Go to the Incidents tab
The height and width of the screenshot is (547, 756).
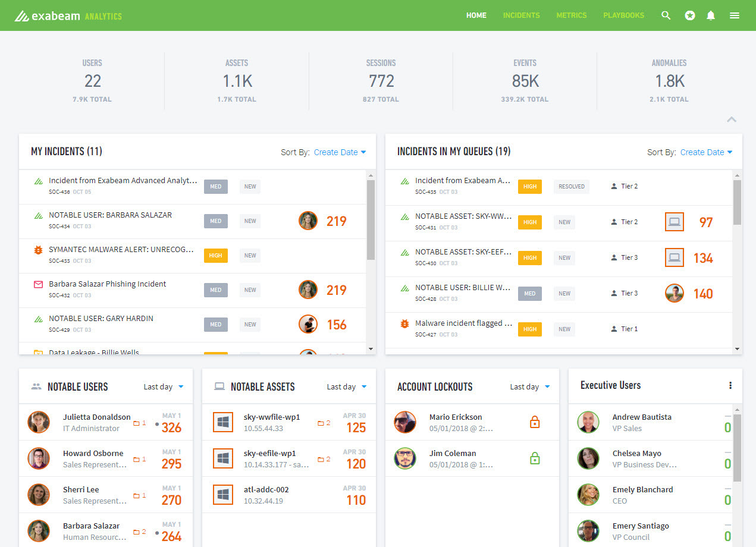click(x=521, y=15)
